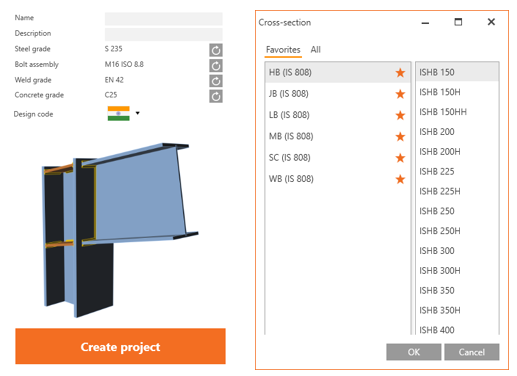Click the India flag design code selector
Image resolution: width=517 pixels, height=376 pixels.
[118, 113]
